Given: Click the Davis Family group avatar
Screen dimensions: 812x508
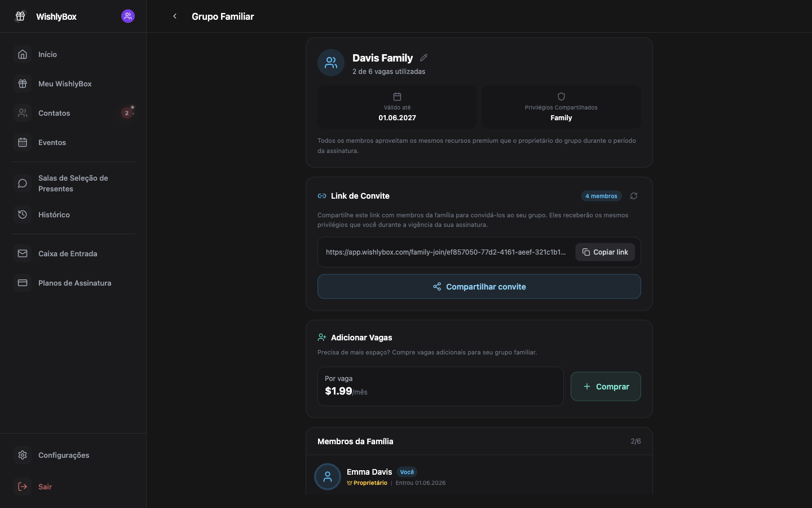Looking at the screenshot, I should (331, 63).
